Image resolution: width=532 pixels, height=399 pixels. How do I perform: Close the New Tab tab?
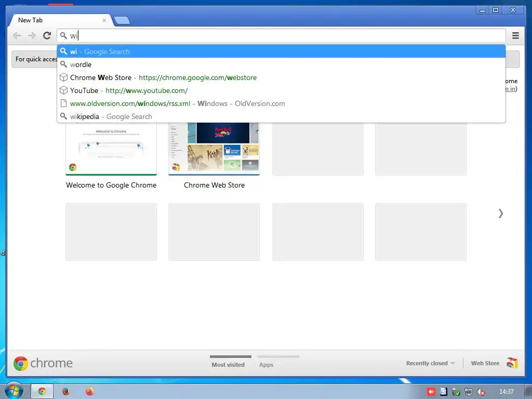(104, 20)
